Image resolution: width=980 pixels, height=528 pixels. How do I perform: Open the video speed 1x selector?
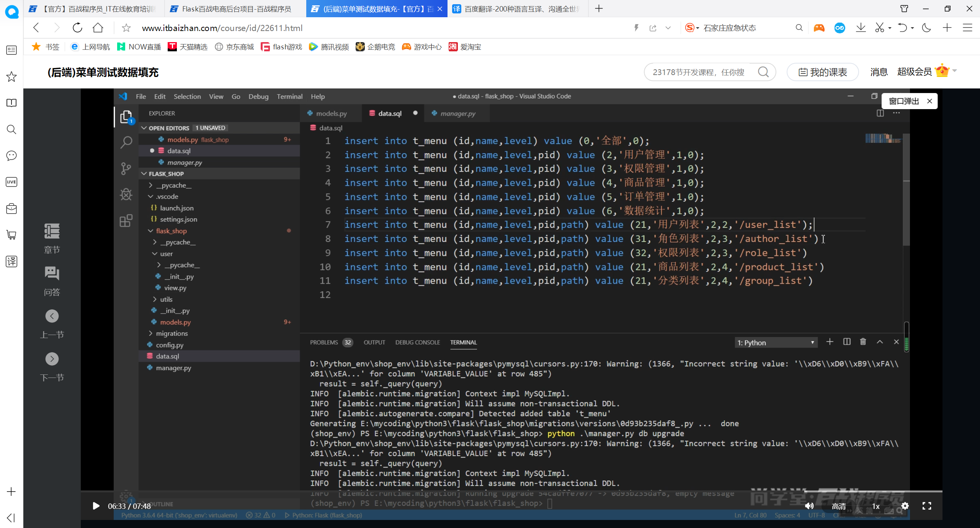[x=876, y=506]
